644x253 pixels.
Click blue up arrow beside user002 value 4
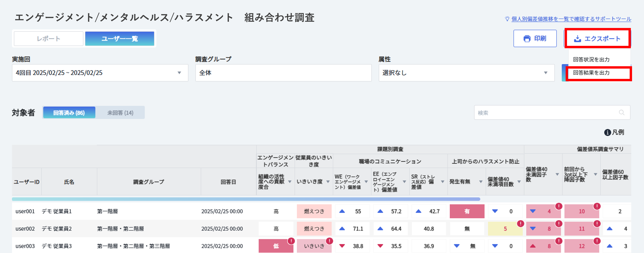(x=610, y=229)
